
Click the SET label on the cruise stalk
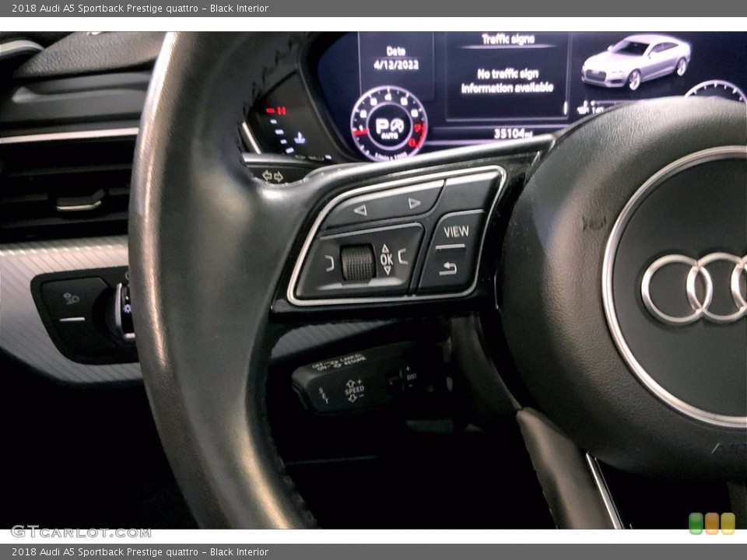(x=324, y=395)
